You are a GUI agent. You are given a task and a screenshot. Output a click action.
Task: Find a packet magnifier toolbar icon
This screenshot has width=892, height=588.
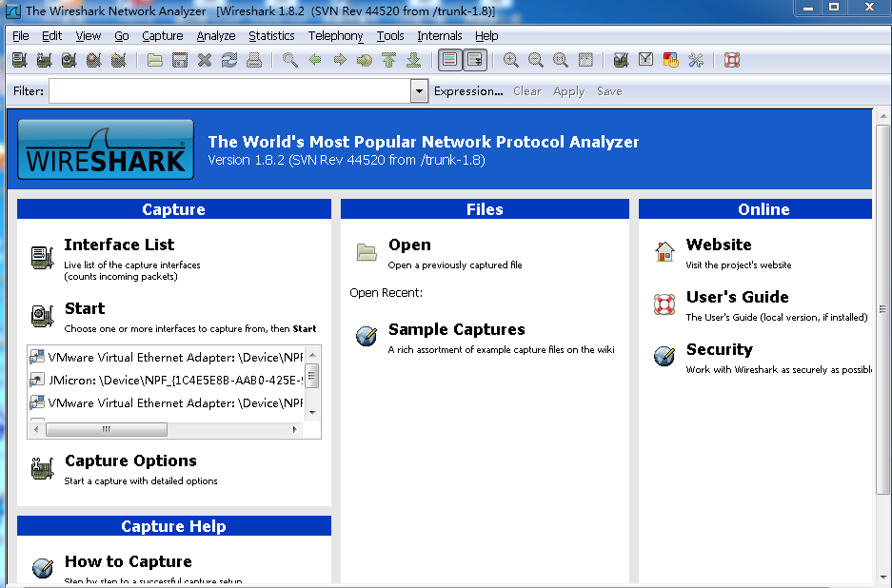[x=290, y=60]
